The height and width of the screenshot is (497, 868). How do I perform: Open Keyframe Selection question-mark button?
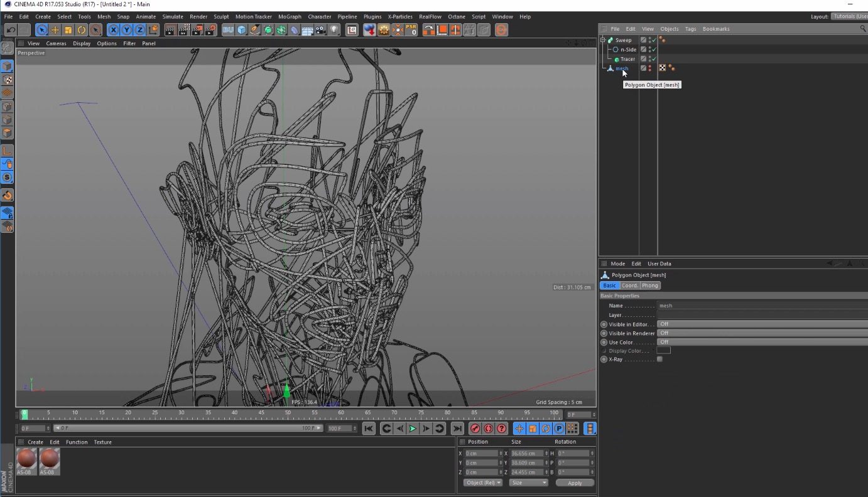pos(502,429)
